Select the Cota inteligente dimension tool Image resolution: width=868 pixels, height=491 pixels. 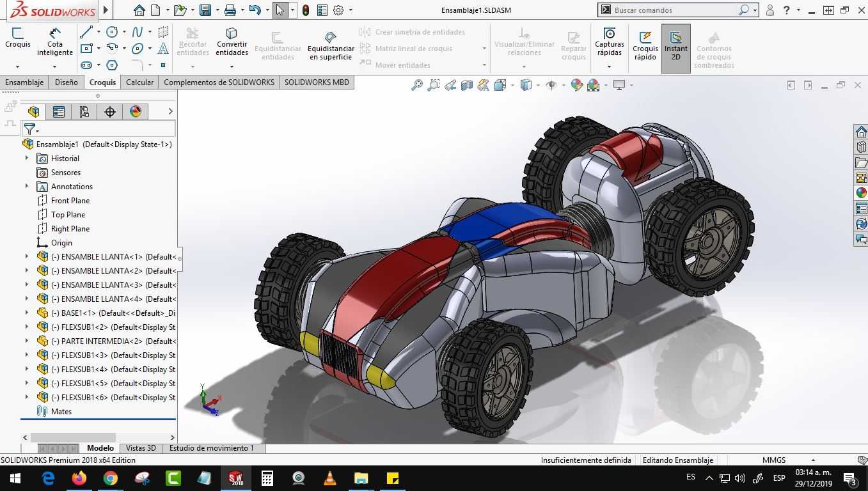tap(55, 42)
